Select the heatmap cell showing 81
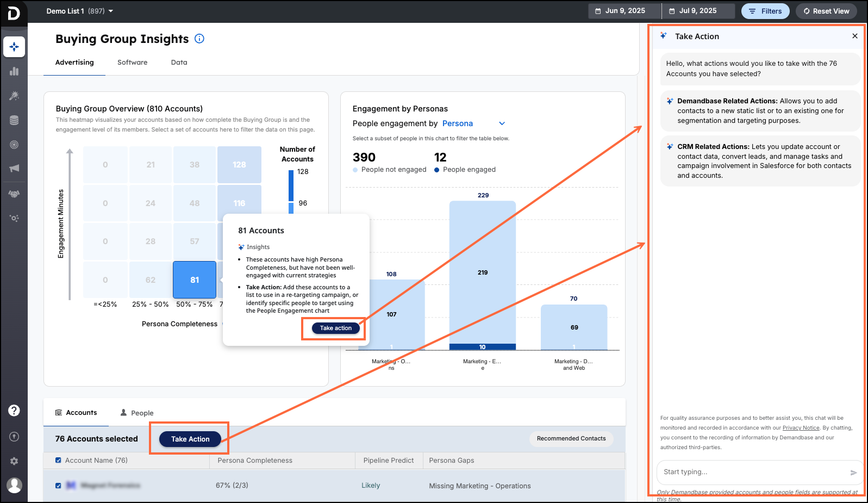Image resolution: width=868 pixels, height=503 pixels. (195, 280)
